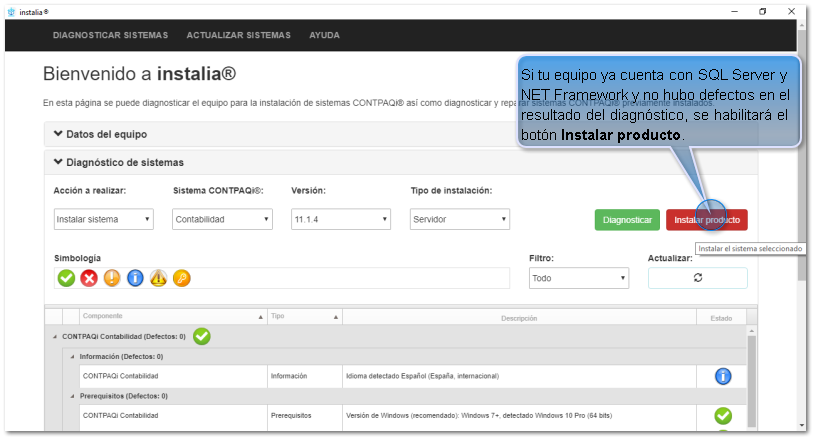Viewport: 815px width, 440px height.
Task: Click the orange exclamation symbology icon
Action: point(112,278)
